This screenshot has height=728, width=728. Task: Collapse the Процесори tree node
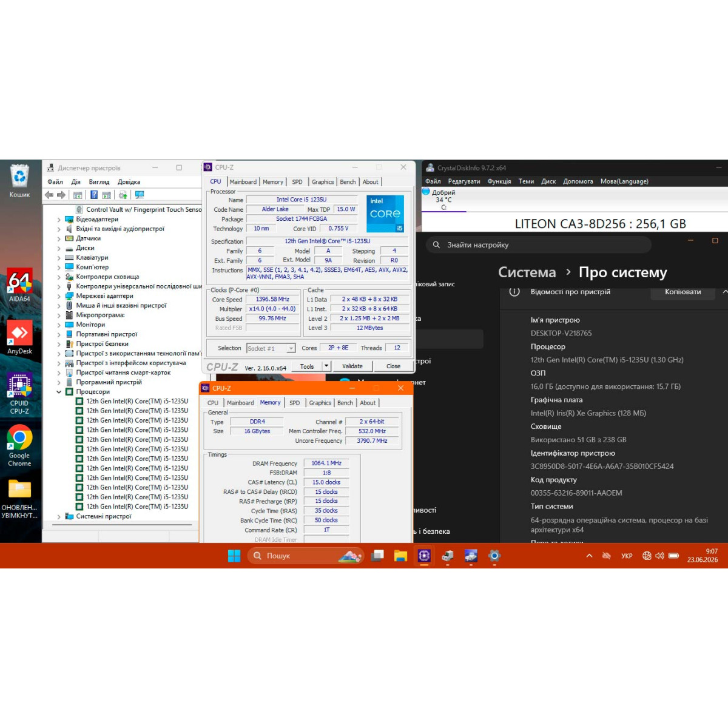pos(59,392)
